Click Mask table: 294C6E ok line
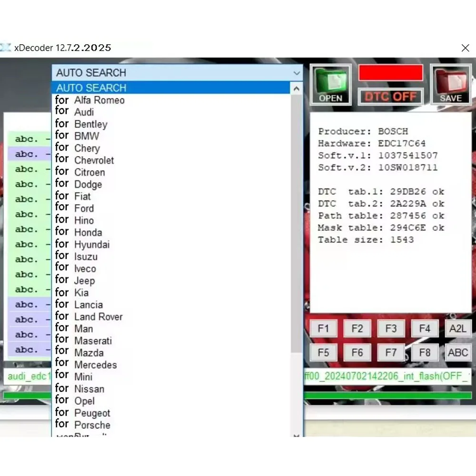This screenshot has width=476, height=476. tap(381, 228)
